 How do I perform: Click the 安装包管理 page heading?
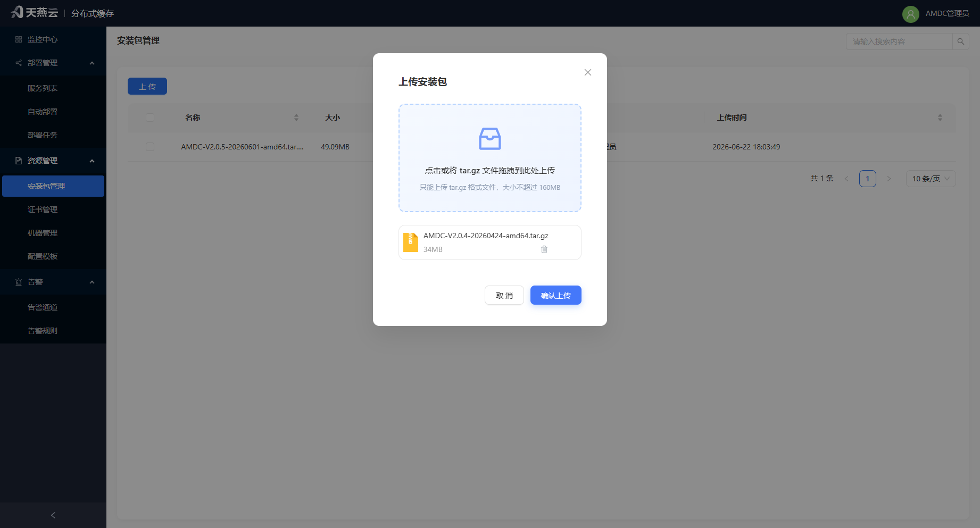[138, 40]
